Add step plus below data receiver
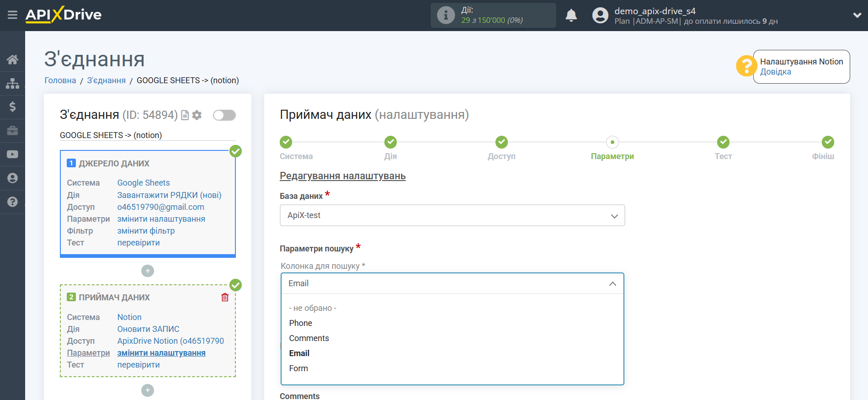 (148, 390)
